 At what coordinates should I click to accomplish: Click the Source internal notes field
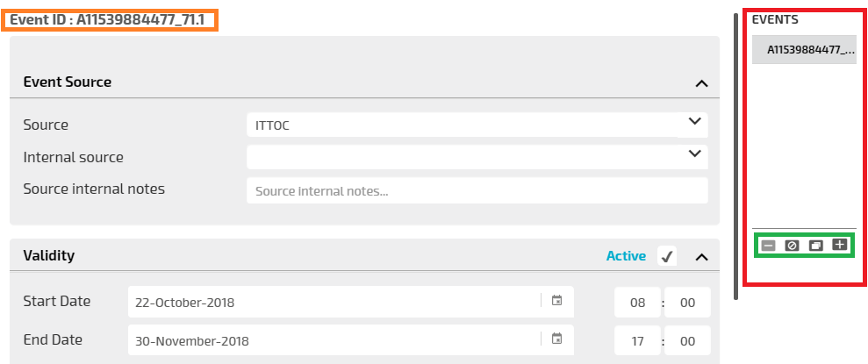point(477,190)
